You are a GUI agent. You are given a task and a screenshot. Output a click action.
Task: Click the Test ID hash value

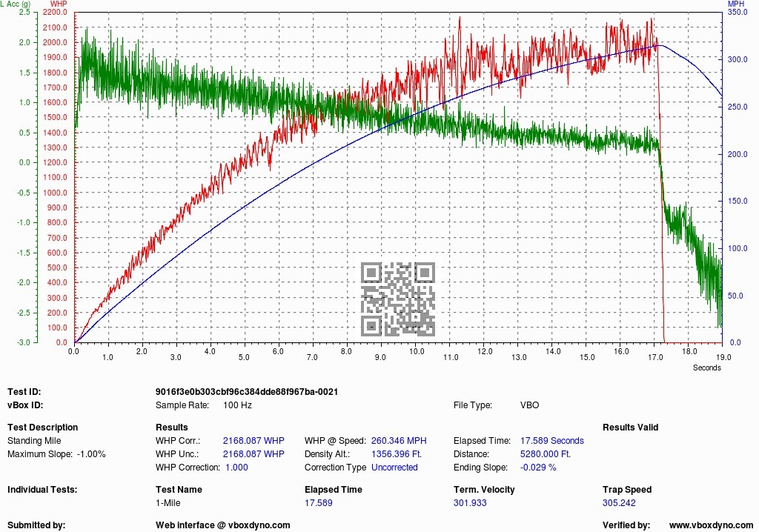[x=246, y=392]
